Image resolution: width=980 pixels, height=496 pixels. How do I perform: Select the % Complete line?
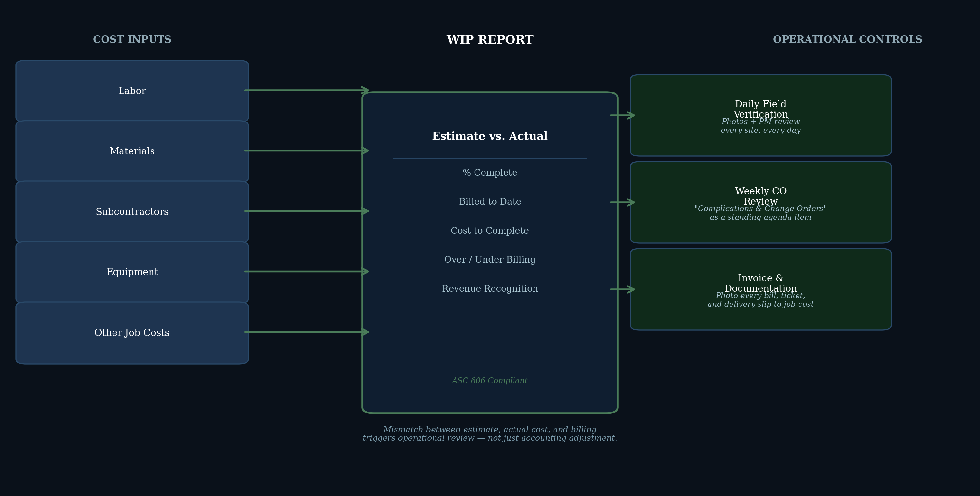[x=490, y=173]
